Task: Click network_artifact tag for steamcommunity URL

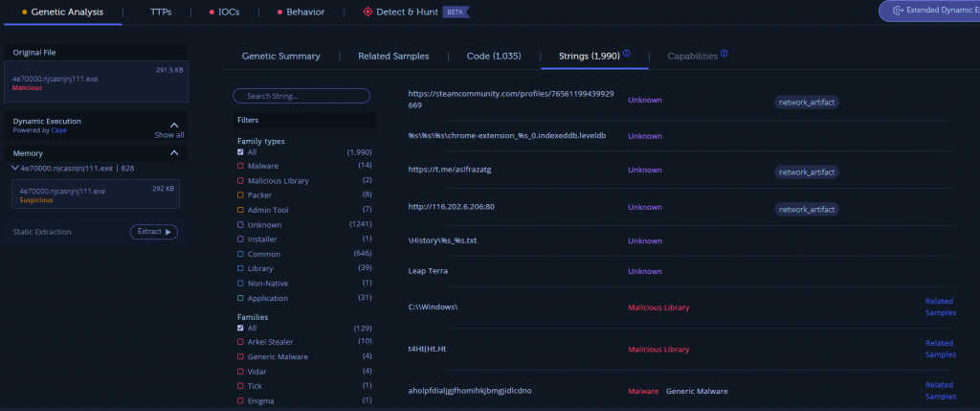Action: (x=807, y=100)
